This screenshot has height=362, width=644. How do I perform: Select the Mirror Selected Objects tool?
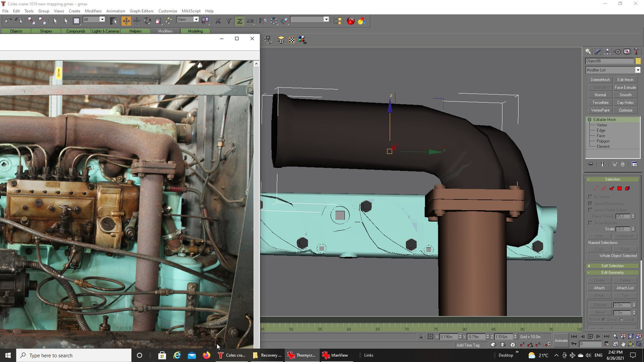263,21
